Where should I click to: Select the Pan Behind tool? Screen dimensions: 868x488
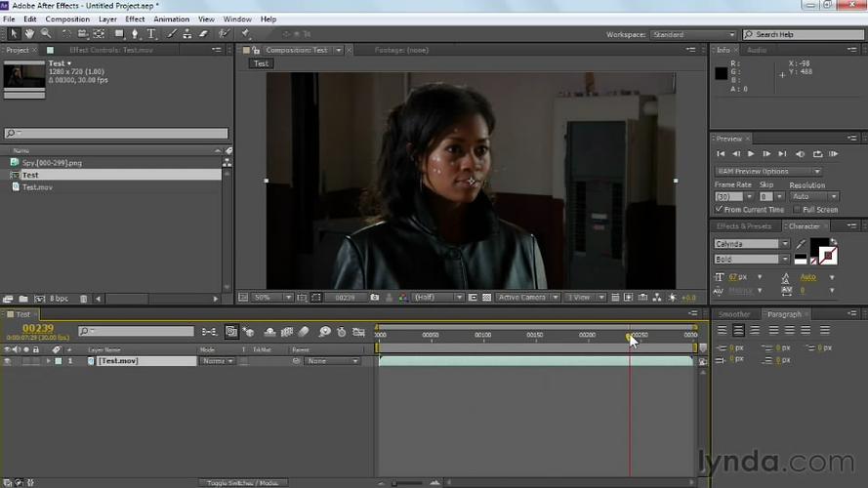point(99,34)
